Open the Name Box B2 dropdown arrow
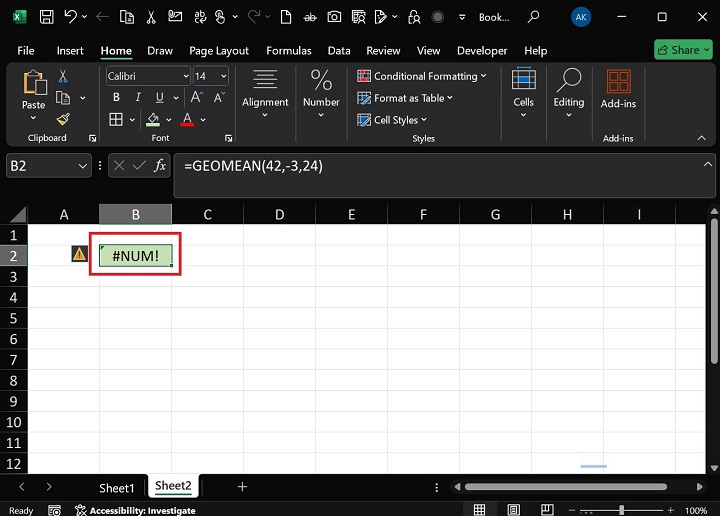 (82, 166)
